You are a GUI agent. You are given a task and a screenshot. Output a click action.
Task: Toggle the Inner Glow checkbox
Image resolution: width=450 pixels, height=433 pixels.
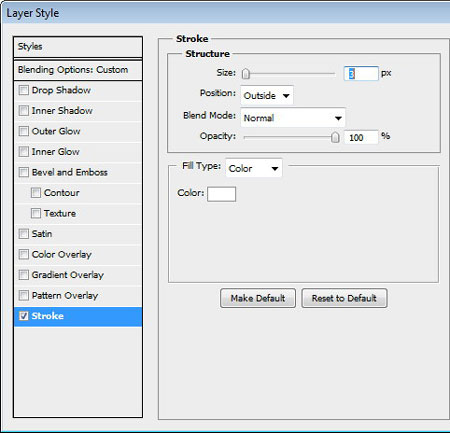[x=24, y=152]
